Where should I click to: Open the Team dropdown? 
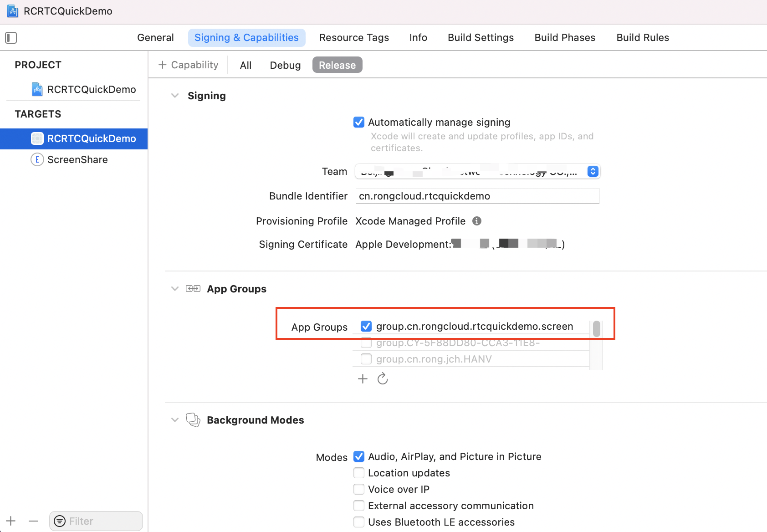[x=592, y=171]
